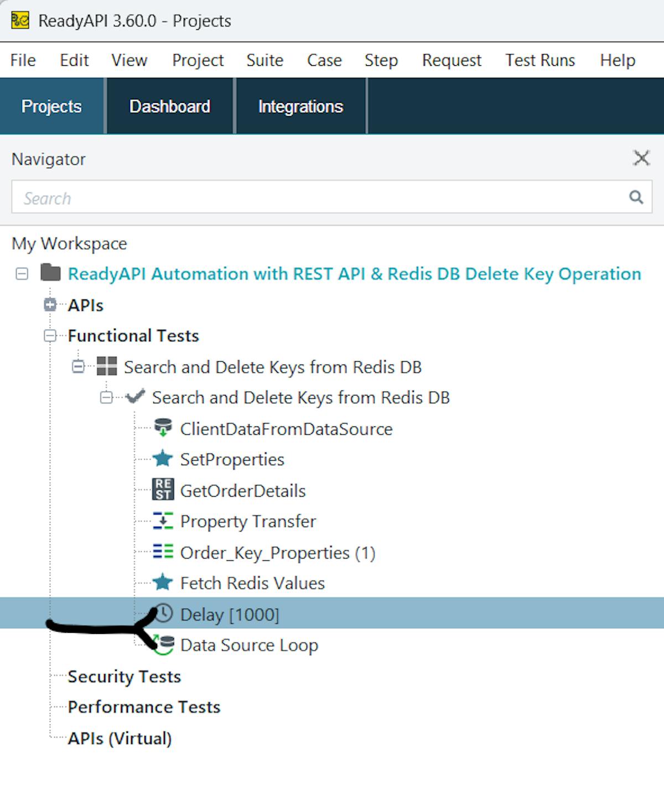
Task: Click the project folder icon
Action: 50,273
